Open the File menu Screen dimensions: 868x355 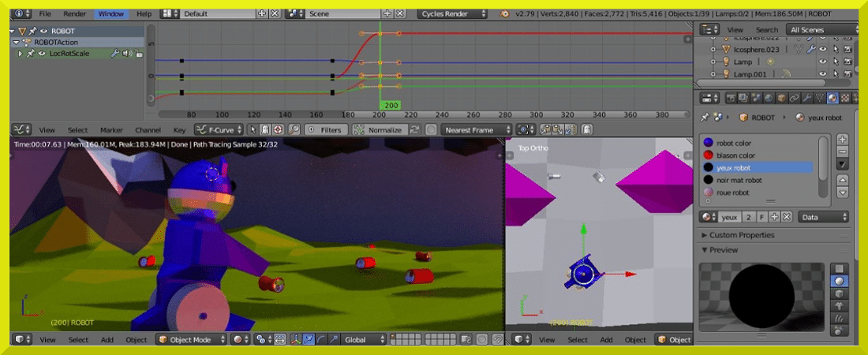click(45, 13)
